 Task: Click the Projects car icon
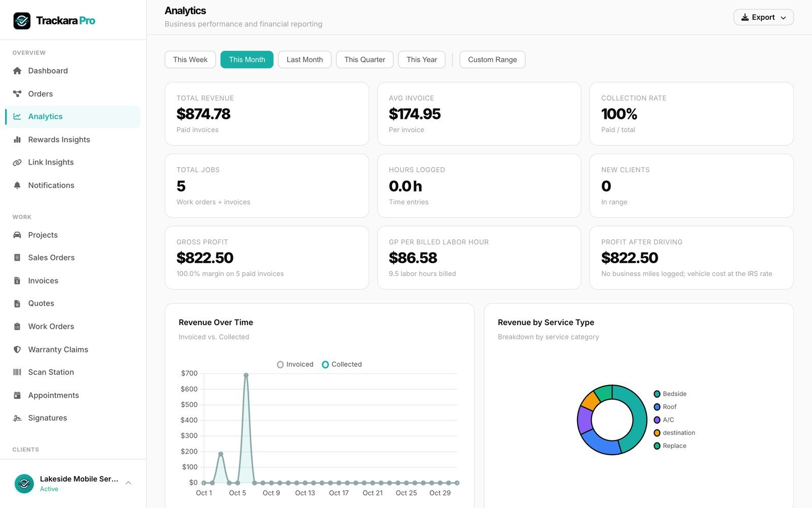pos(17,235)
